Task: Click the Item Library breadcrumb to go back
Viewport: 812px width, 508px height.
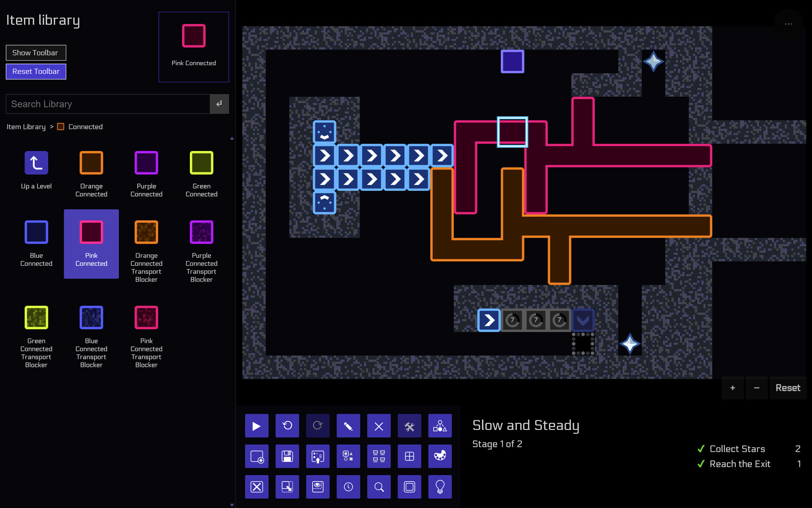Action: pyautogui.click(x=26, y=127)
